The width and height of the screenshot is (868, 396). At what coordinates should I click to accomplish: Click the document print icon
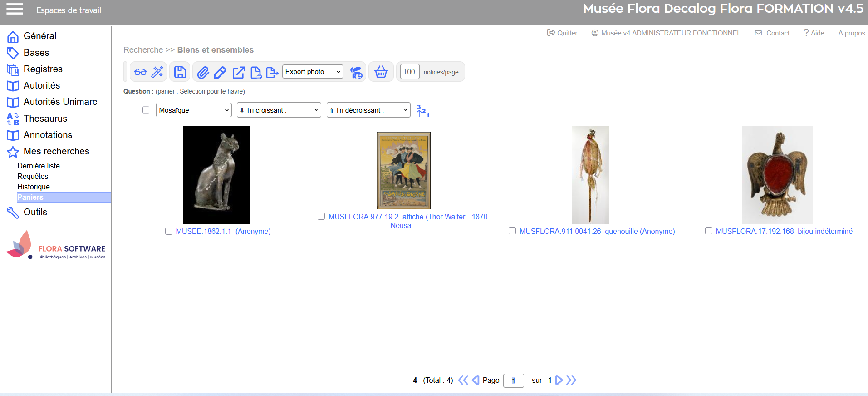pos(256,72)
